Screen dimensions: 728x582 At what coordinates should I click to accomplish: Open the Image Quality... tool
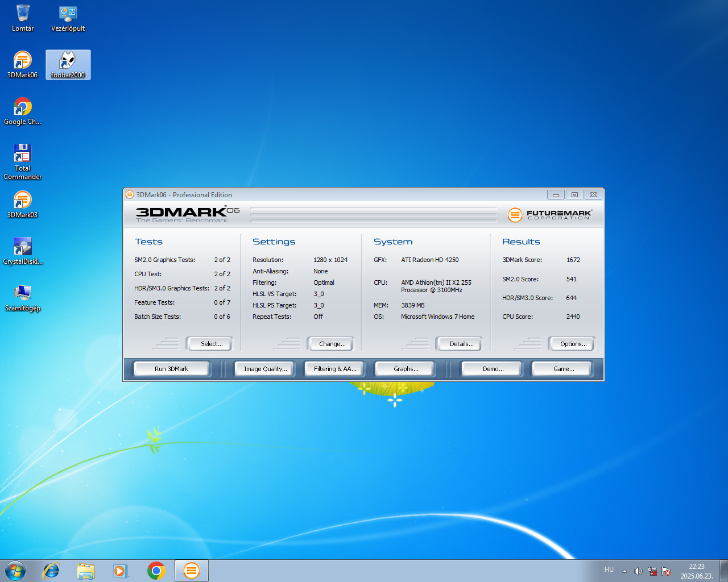[265, 369]
